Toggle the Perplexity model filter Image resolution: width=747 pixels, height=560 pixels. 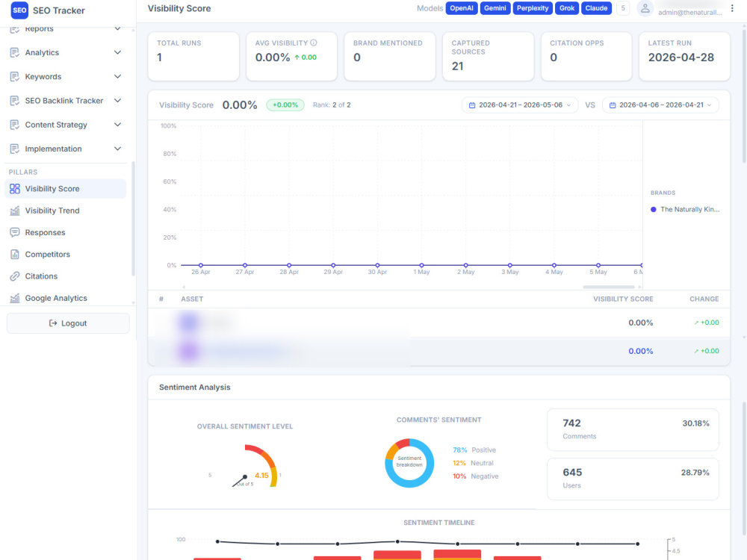tap(533, 8)
